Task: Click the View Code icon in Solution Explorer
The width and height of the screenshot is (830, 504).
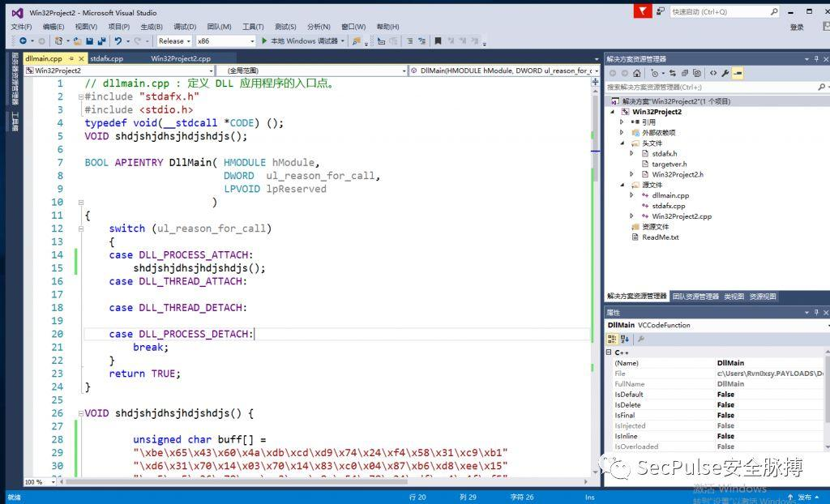Action: [713, 73]
